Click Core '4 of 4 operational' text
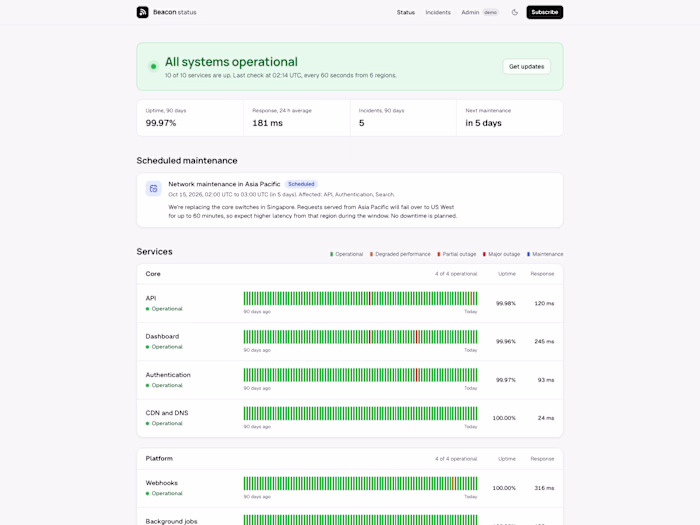Viewport: 700px width, 525px height. [x=456, y=274]
